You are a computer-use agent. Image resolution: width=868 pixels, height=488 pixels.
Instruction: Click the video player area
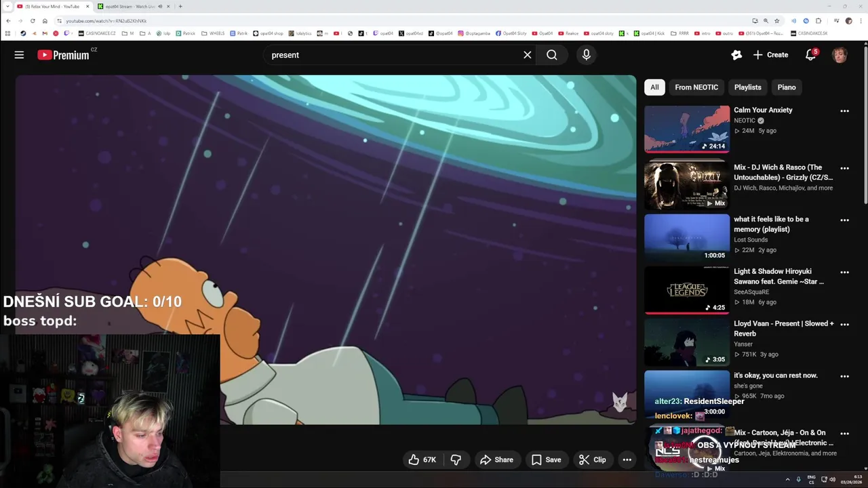click(x=325, y=249)
